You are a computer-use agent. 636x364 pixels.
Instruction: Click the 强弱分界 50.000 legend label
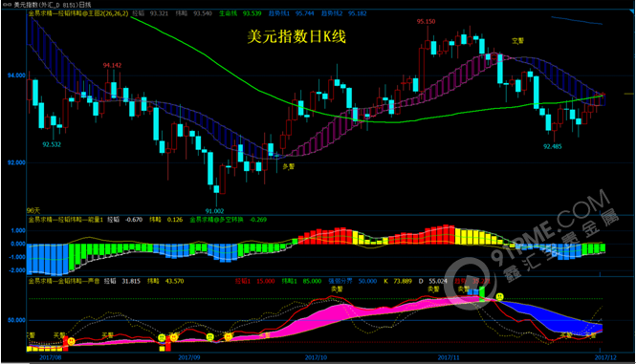[352, 281]
